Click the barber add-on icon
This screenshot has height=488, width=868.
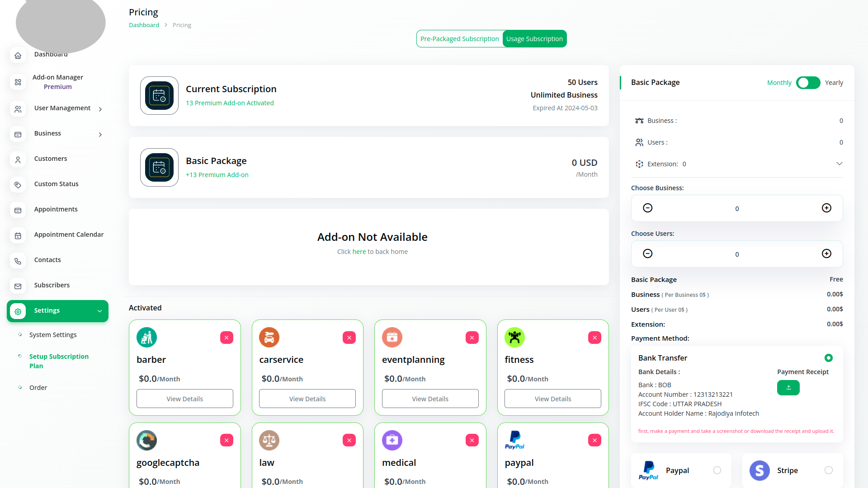coord(147,338)
